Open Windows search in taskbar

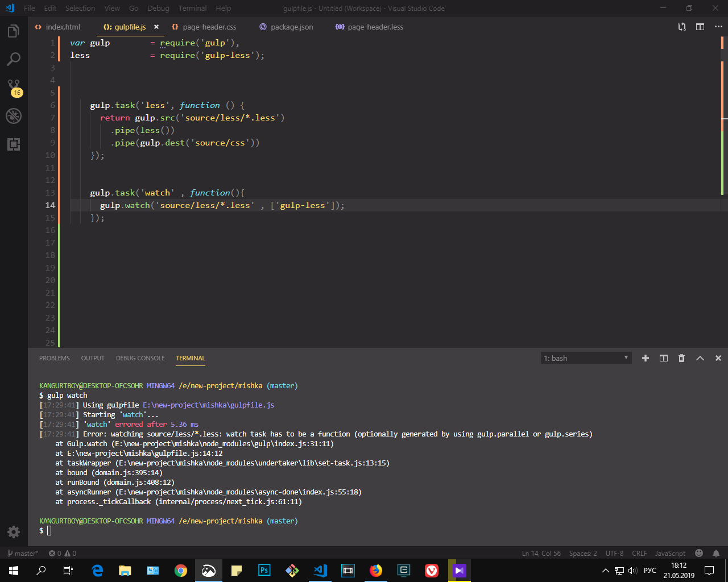coord(41,570)
